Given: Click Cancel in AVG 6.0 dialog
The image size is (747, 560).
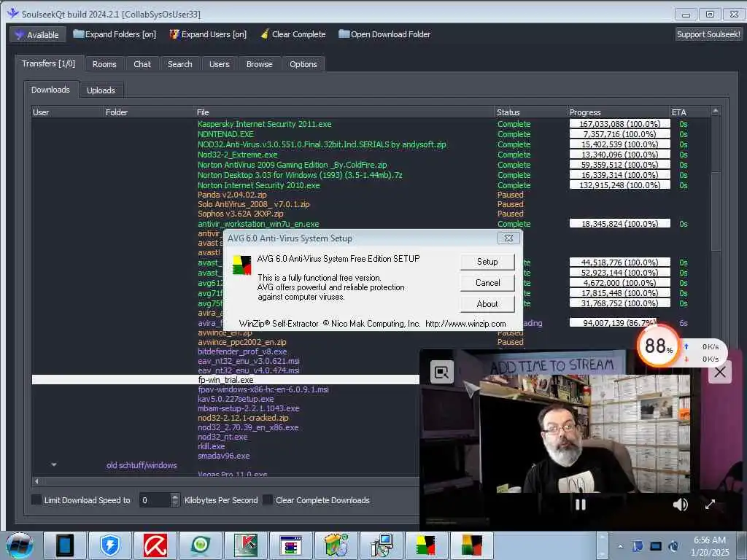Looking at the screenshot, I should (x=487, y=282).
